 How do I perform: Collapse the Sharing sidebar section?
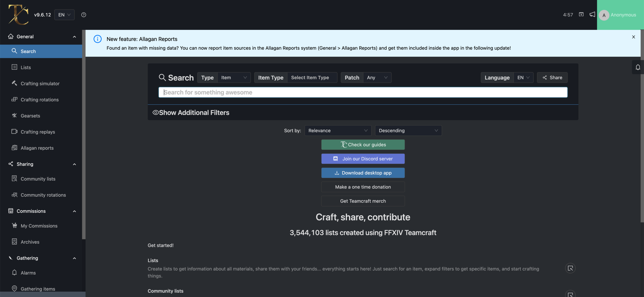(74, 164)
